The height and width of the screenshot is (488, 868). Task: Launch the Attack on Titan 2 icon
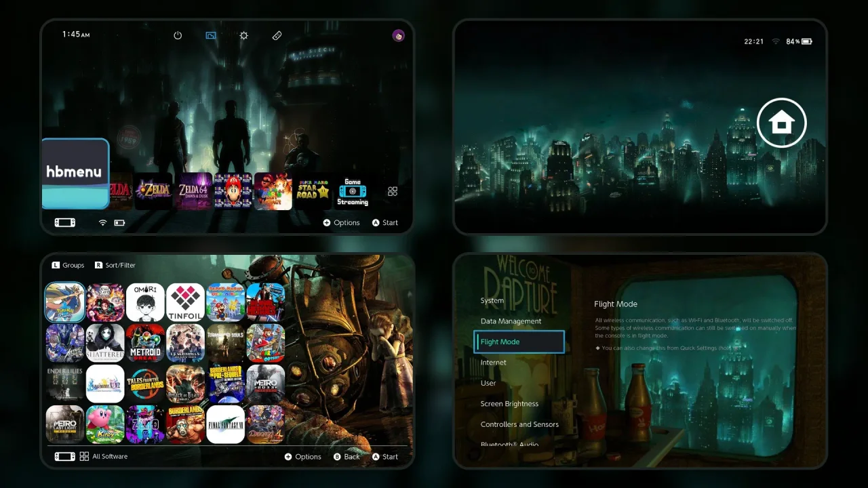pos(185,384)
